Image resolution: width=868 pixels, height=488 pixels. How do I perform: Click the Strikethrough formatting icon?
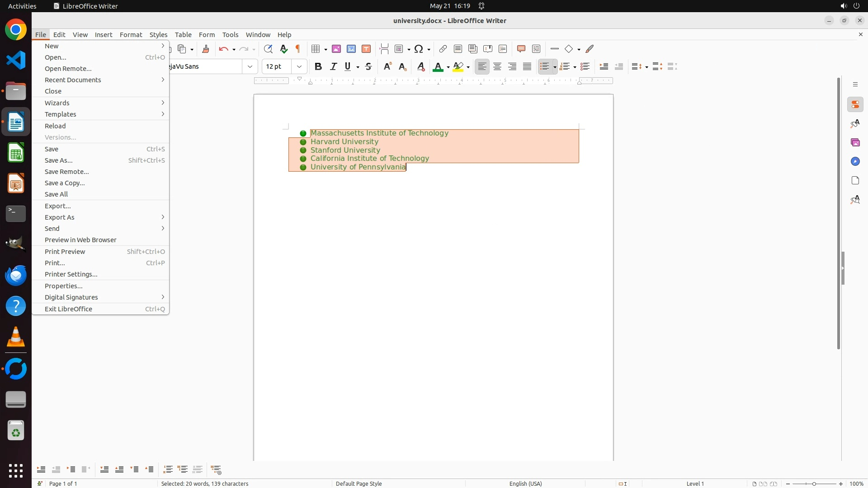[368, 66]
